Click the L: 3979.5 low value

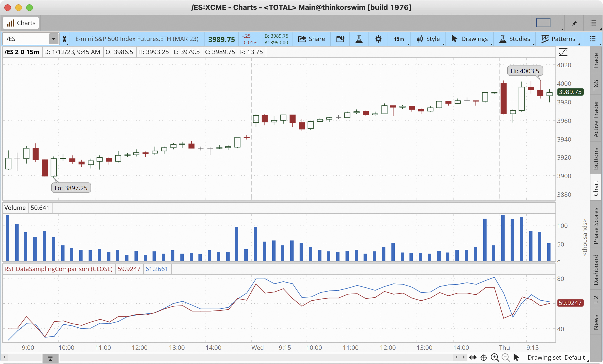click(187, 52)
